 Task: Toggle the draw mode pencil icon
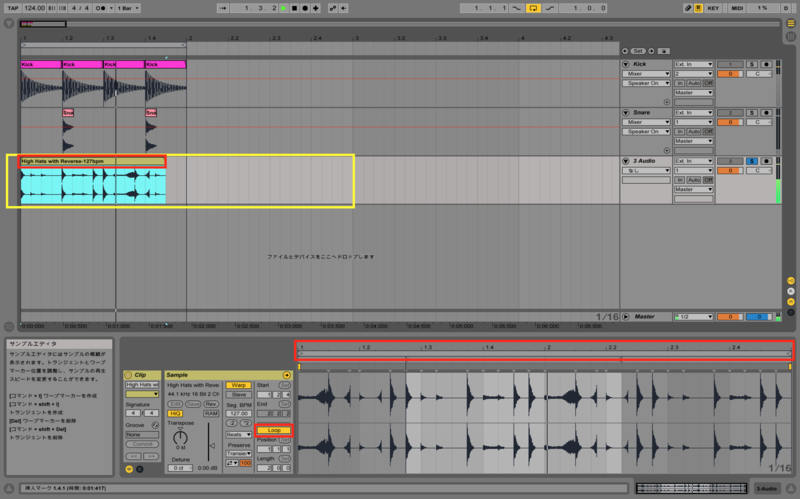coord(688,8)
